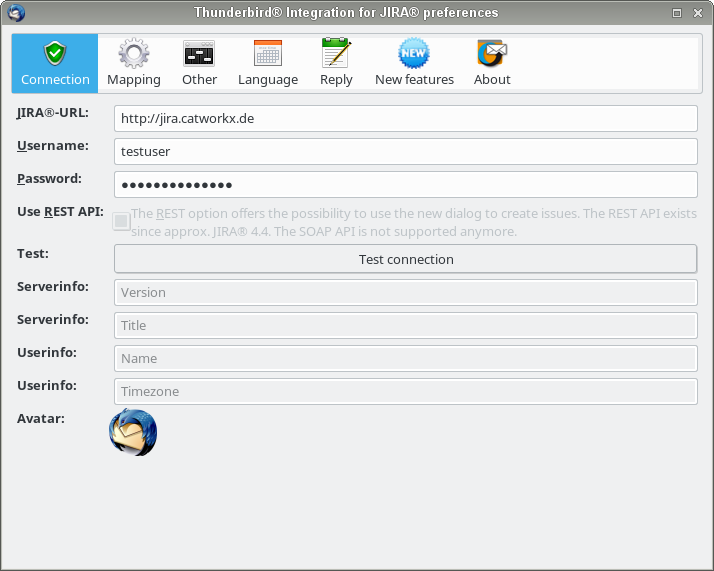Open the Connection tab with shield icon
714x571 pixels.
click(55, 64)
